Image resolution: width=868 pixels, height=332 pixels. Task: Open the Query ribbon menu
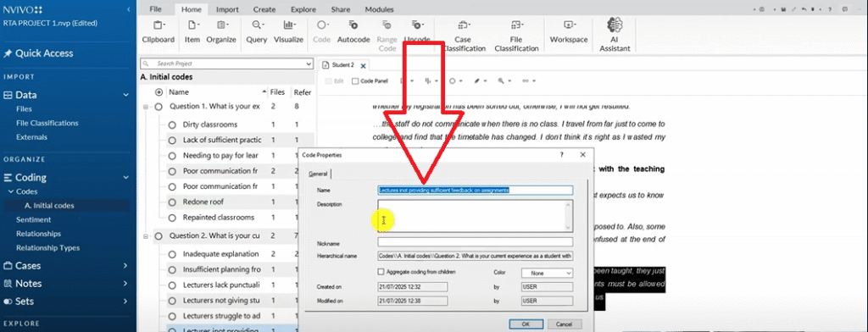tap(257, 31)
